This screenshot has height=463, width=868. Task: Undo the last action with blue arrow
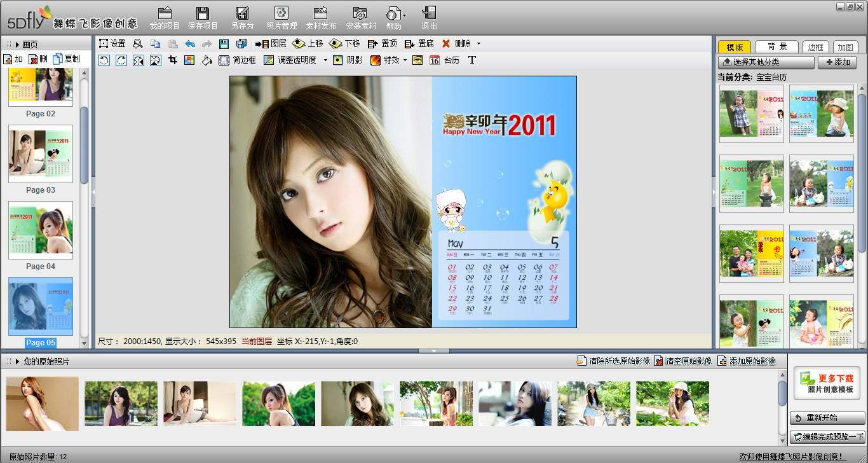pos(189,44)
